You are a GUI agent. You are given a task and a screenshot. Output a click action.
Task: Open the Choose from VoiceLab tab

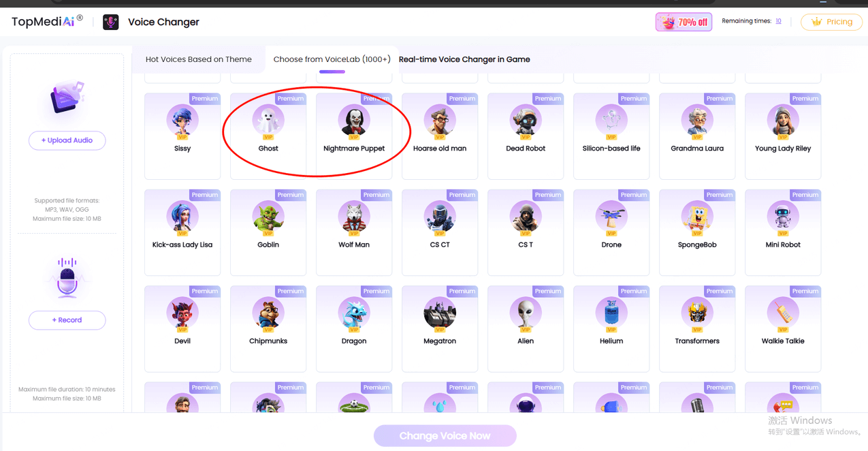click(332, 59)
